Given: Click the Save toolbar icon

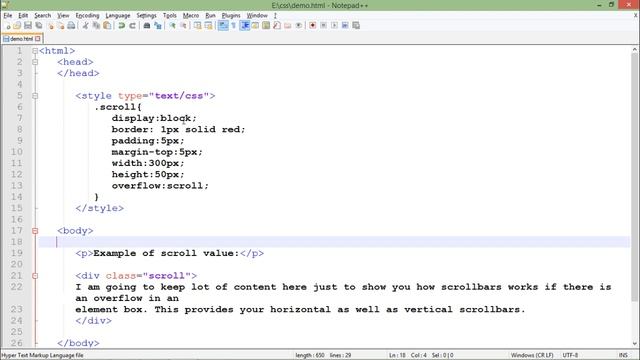Looking at the screenshot, I should (28, 25).
